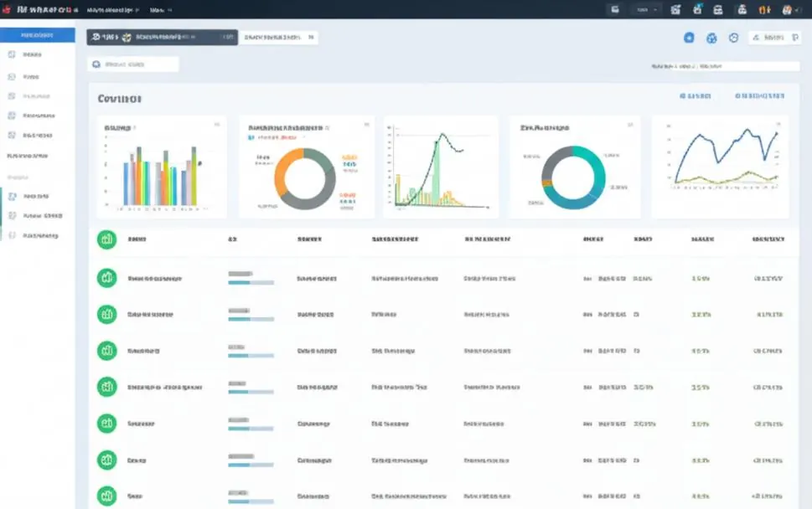
Task: Click the green circular icon in the table header
Action: point(106,239)
